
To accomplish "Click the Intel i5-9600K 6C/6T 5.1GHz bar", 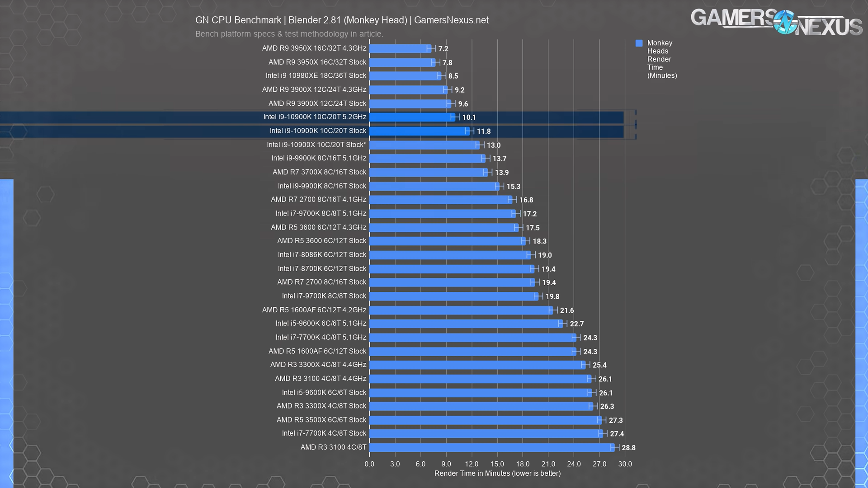I will [x=466, y=324].
